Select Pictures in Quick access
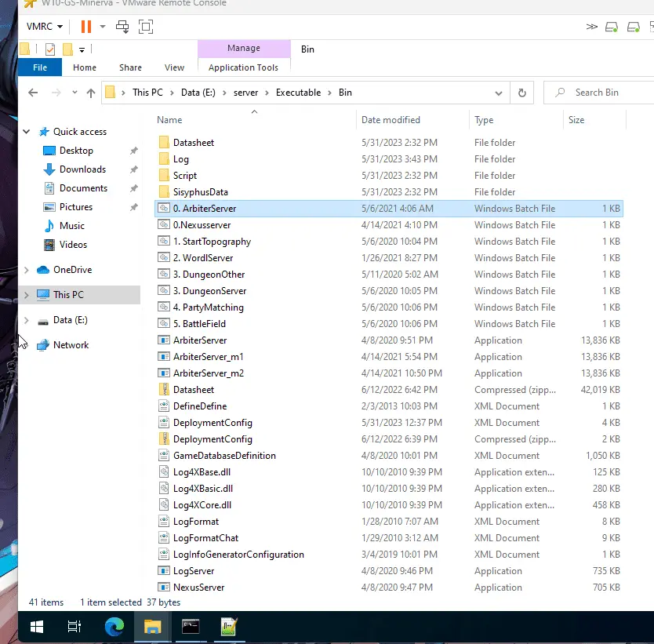654x644 pixels. 76,207
